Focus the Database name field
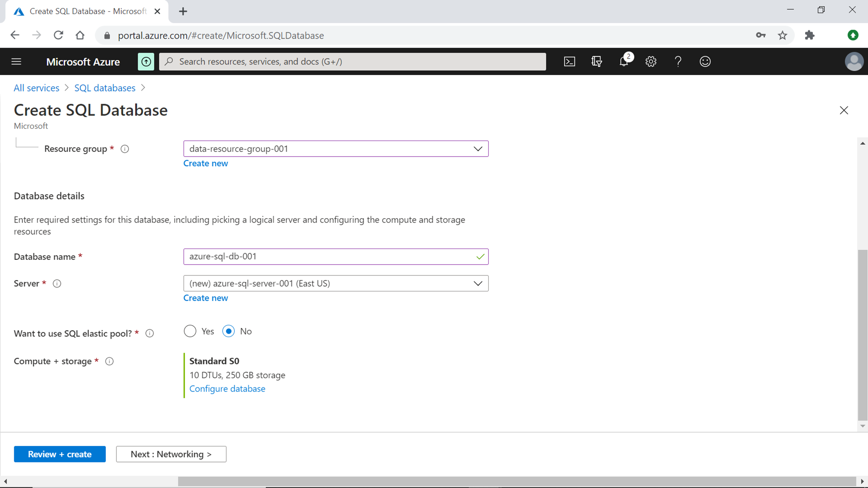868x488 pixels. click(336, 257)
